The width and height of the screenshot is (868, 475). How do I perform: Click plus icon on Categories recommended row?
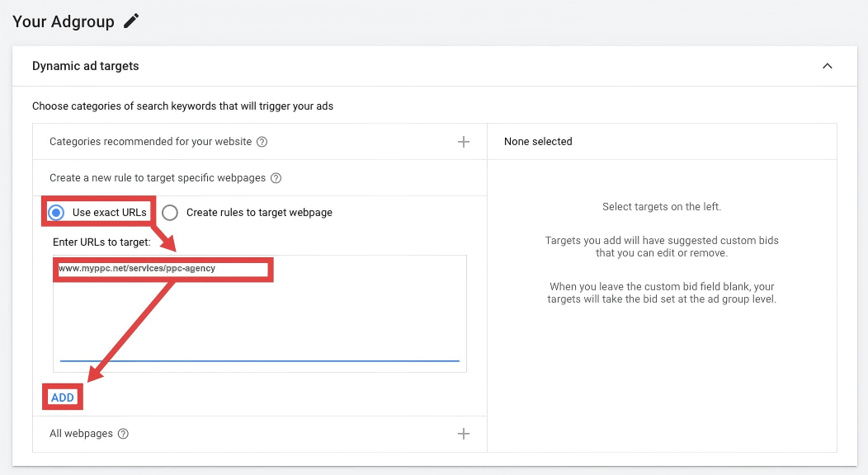(464, 142)
